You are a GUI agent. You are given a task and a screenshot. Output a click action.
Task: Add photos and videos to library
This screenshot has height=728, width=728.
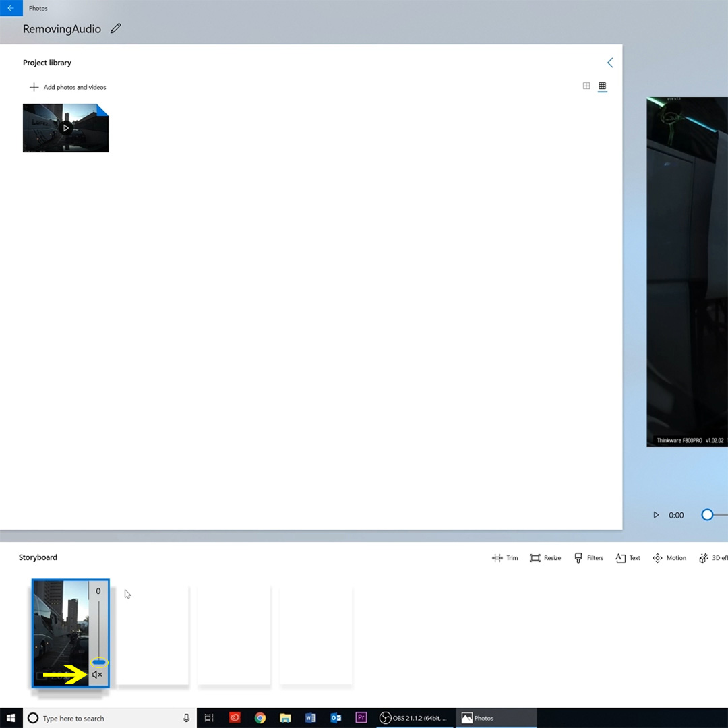pyautogui.click(x=67, y=87)
